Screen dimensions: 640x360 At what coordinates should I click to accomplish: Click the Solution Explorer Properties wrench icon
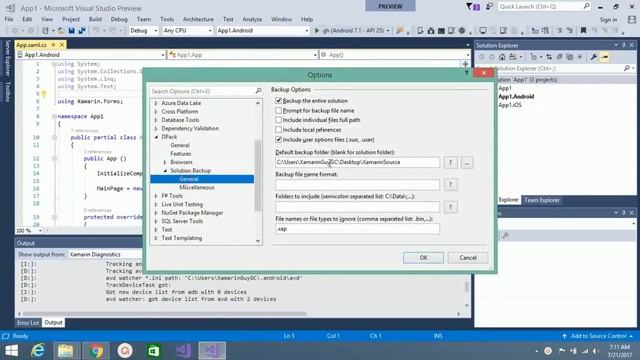pyautogui.click(x=594, y=57)
